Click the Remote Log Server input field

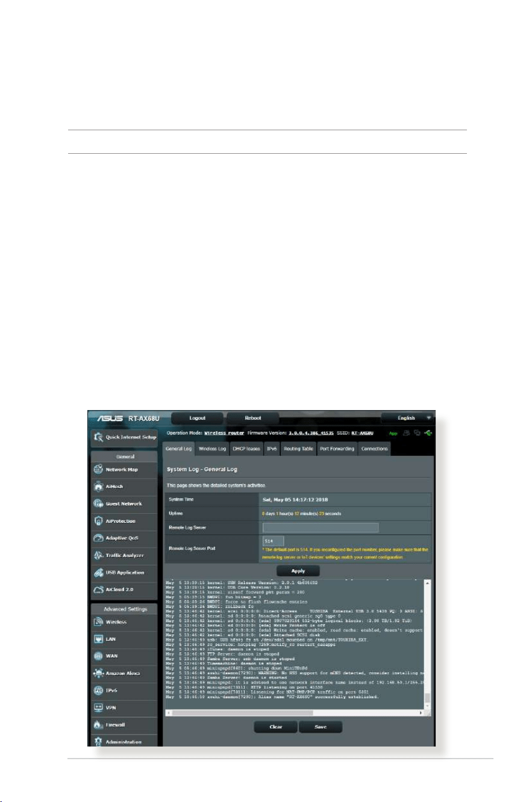[x=320, y=528]
